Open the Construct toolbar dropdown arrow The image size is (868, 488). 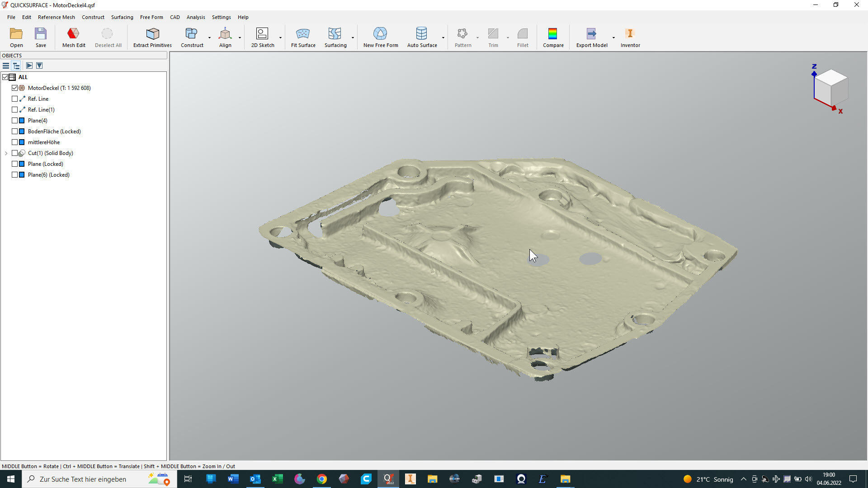pos(209,38)
